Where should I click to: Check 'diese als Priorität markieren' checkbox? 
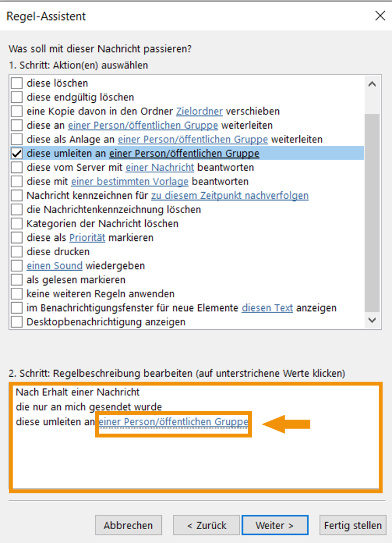tap(17, 238)
